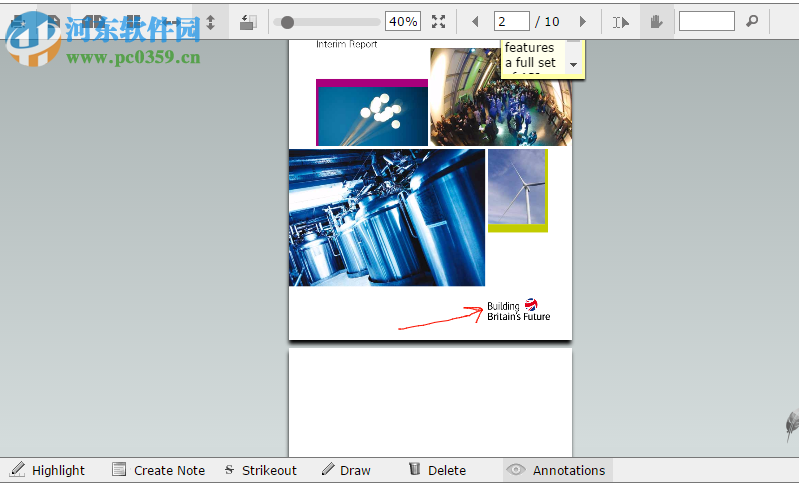Click the 40% zoom percentage field

(403, 21)
